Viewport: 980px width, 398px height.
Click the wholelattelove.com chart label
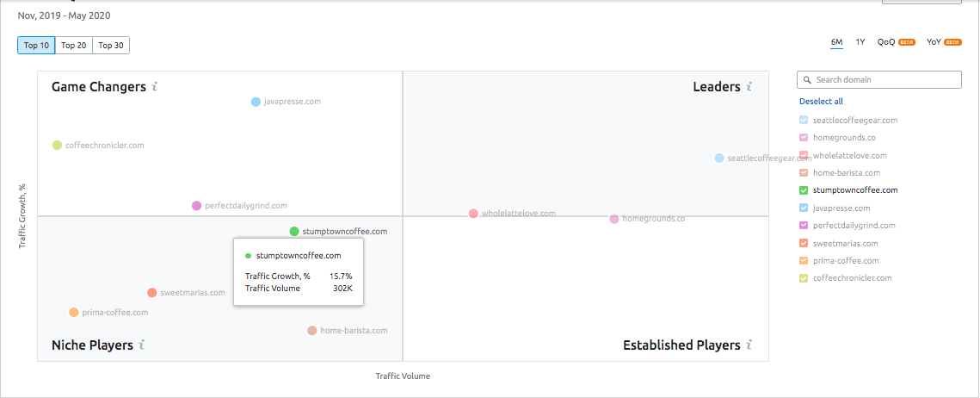(x=519, y=214)
